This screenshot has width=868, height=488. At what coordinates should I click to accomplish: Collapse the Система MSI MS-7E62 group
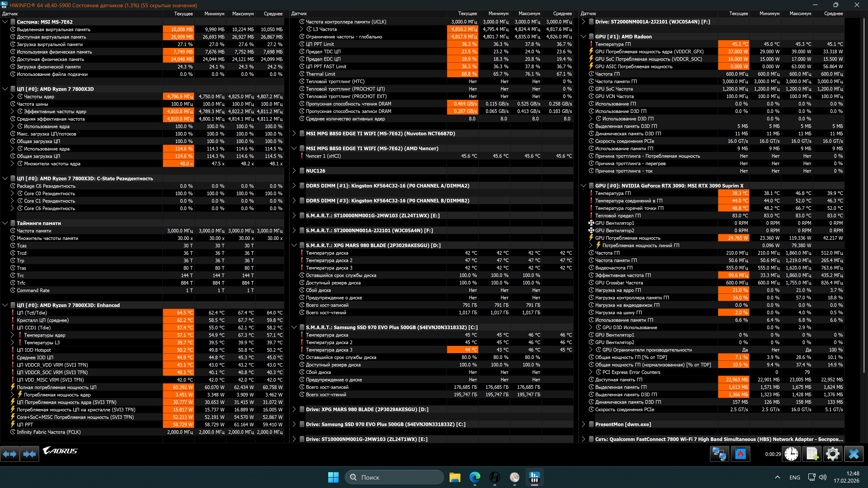tap(5, 22)
